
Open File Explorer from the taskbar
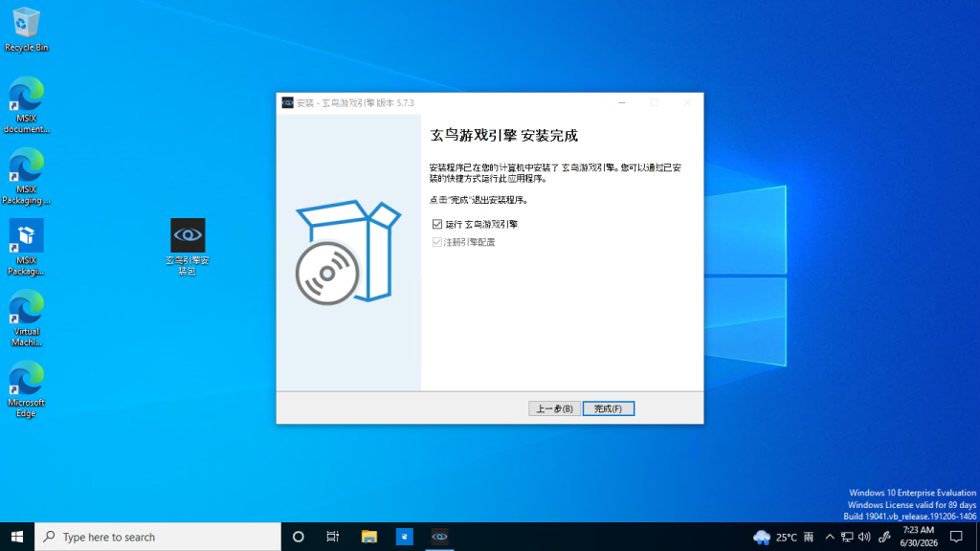pos(368,537)
